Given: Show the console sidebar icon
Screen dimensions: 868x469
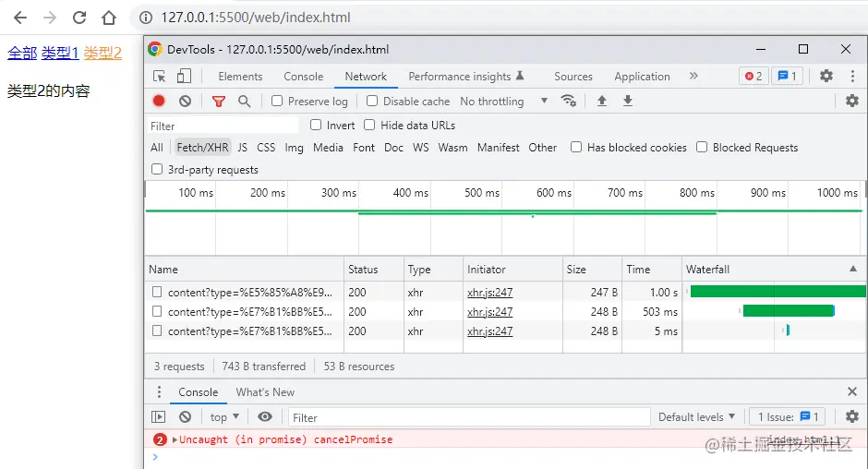Looking at the screenshot, I should (158, 417).
